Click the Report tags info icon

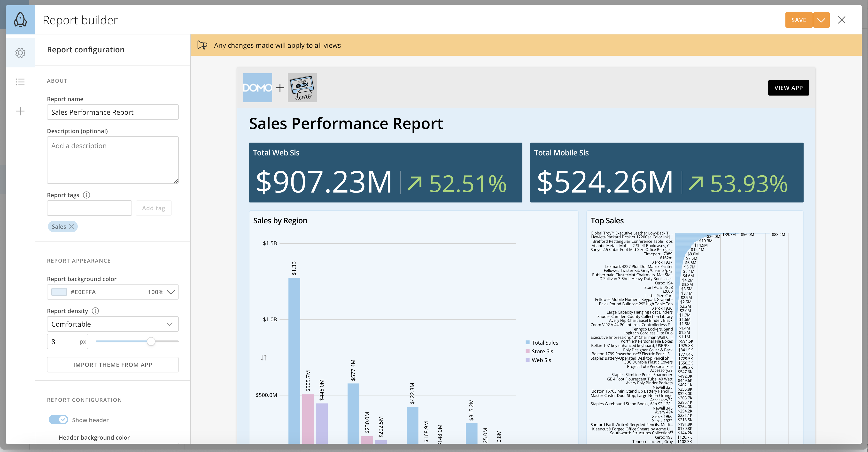pyautogui.click(x=87, y=195)
